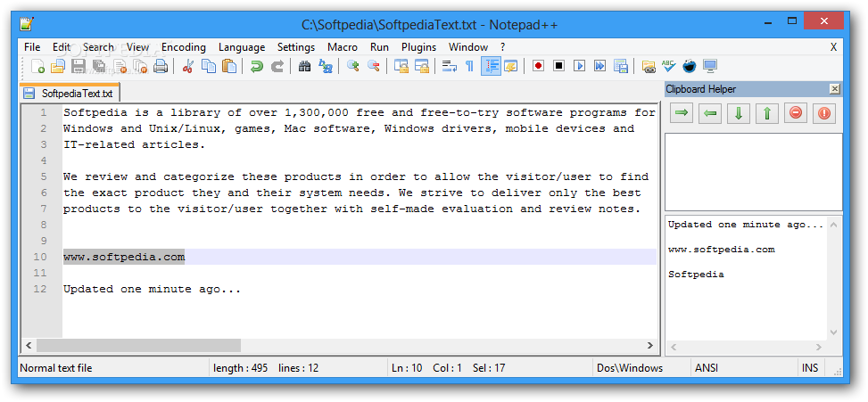
Task: Click clipboard list vertical scrollbar down arrow
Action: pyautogui.click(x=834, y=332)
